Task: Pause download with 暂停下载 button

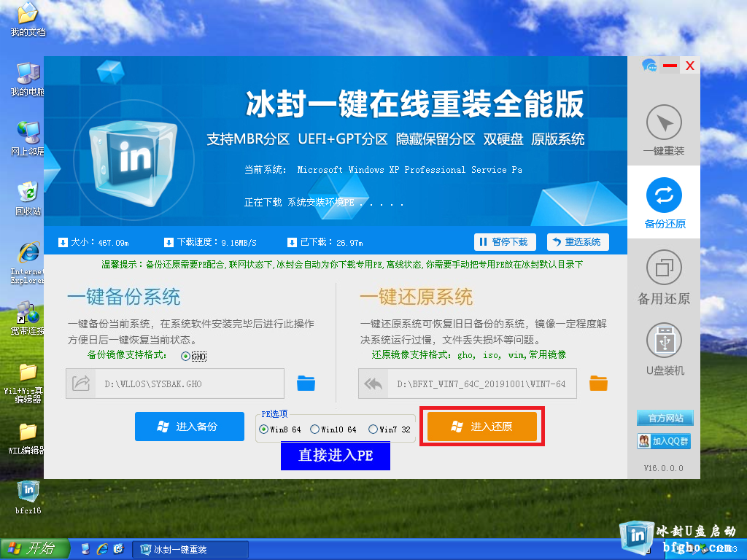Action: point(505,242)
